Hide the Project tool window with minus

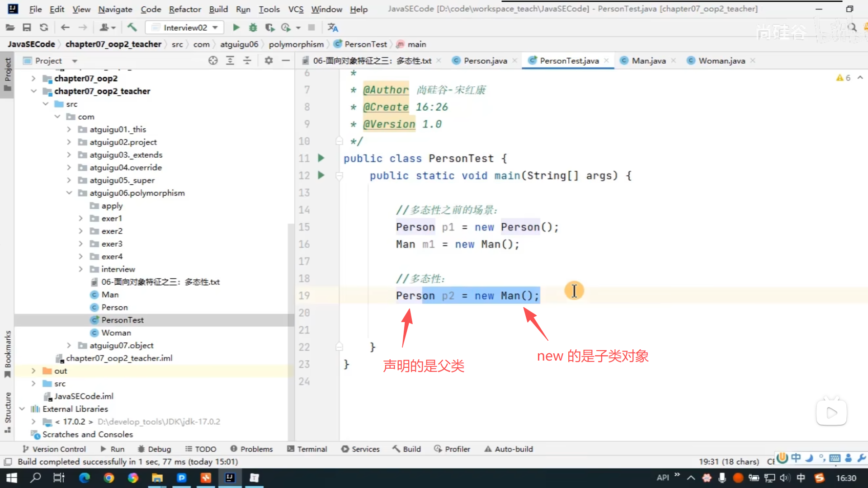286,61
